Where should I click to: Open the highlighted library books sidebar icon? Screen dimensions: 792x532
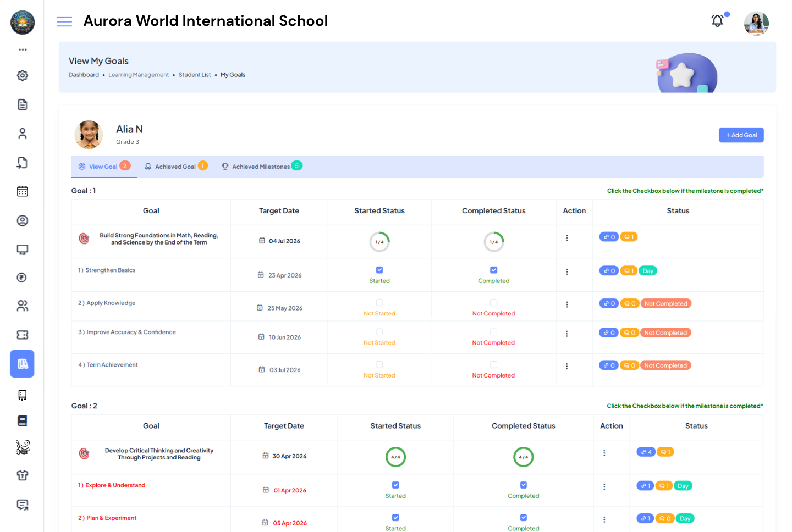[x=23, y=364]
